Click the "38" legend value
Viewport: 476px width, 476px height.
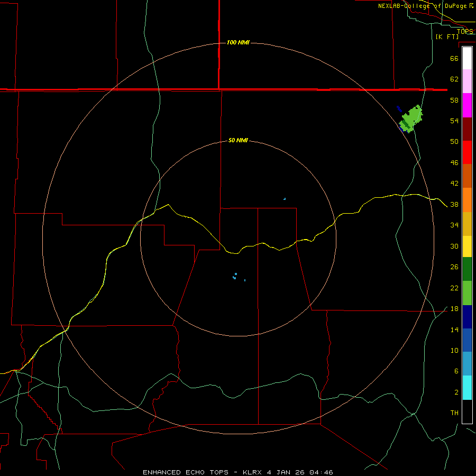(x=454, y=205)
